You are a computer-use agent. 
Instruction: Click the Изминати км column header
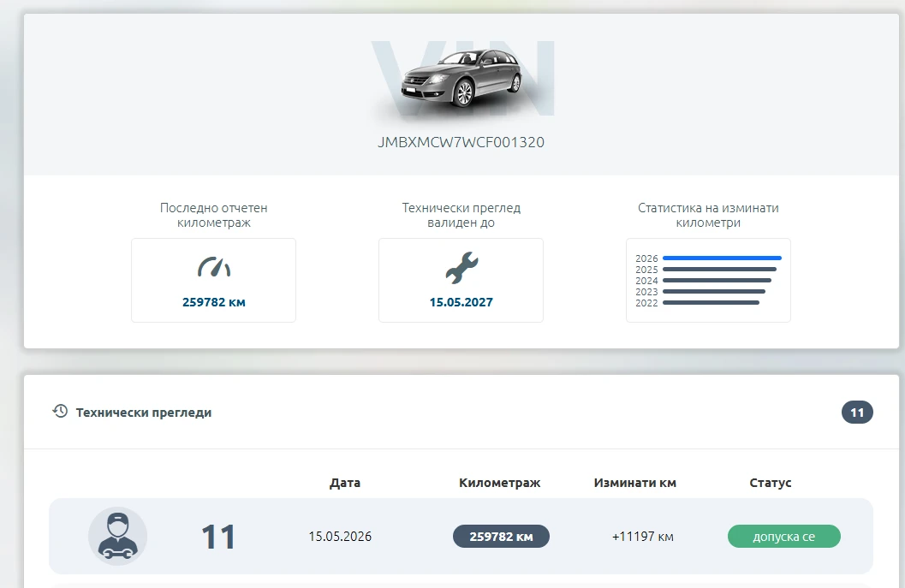coord(635,483)
